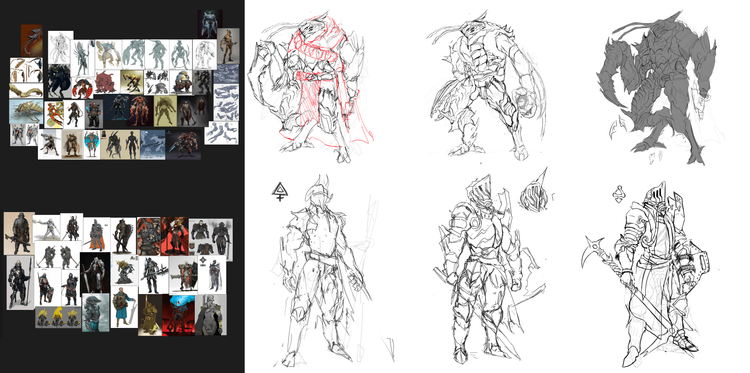Screen dimensions: 750x373
Task: Open the dark blue-armored creature thumbnail at top
Action: [210, 24]
